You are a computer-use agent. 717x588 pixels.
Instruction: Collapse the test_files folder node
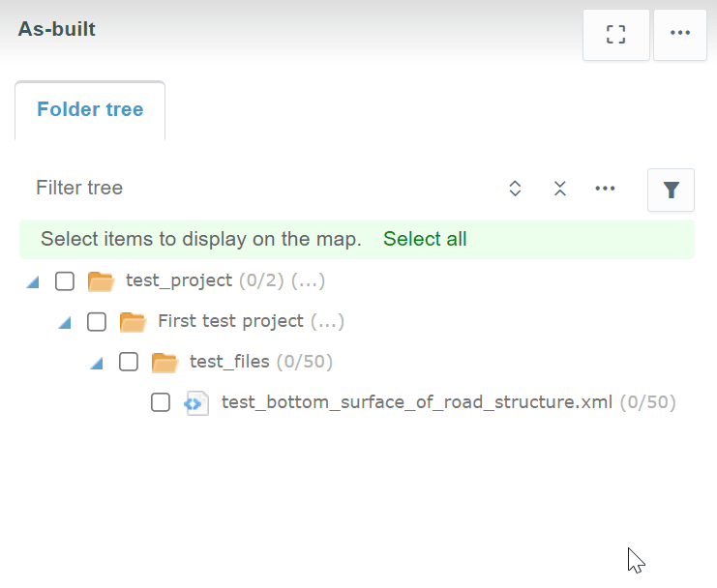(x=97, y=363)
